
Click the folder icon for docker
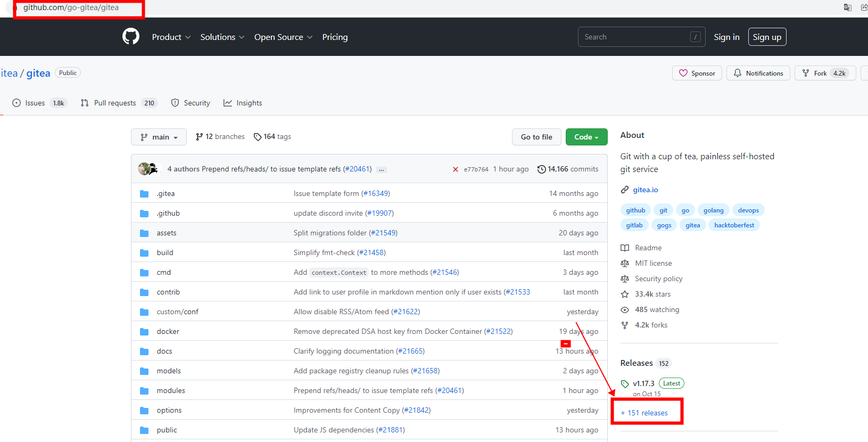pos(144,332)
